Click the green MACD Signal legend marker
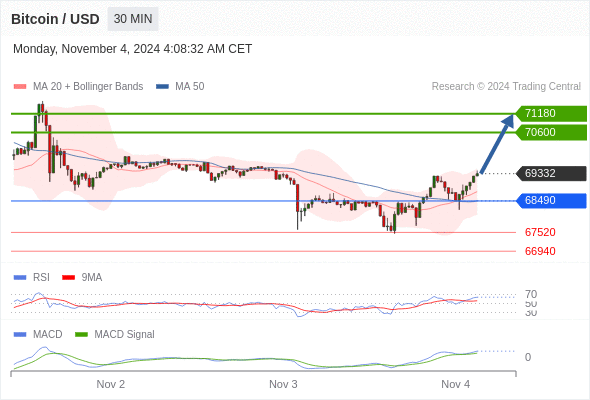 coord(81,334)
